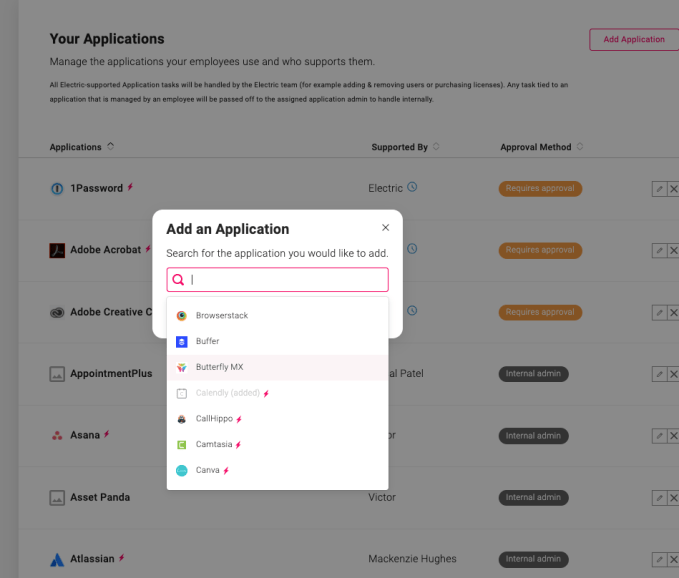
Task: Delete AppointmentPlus using its X icon
Action: [x=673, y=374]
